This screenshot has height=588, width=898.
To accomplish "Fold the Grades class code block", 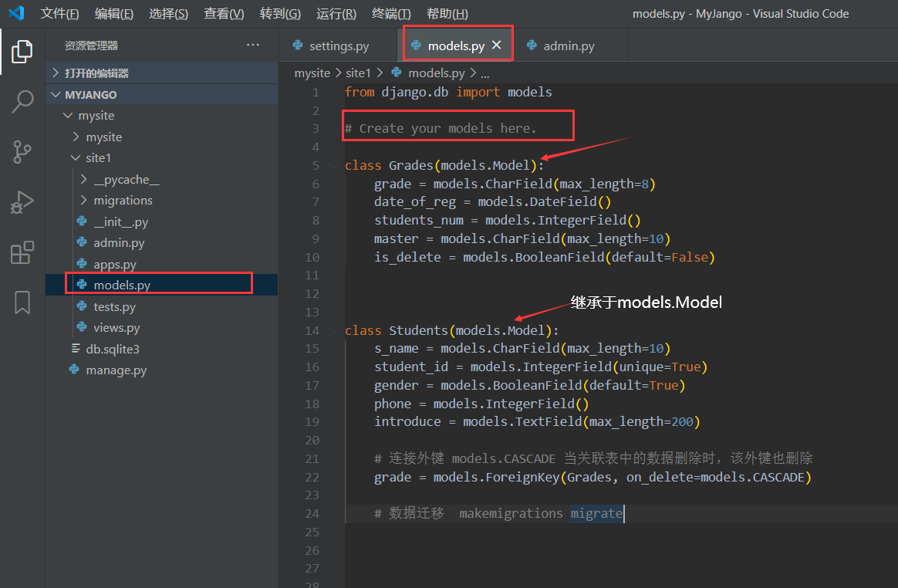I will point(333,166).
